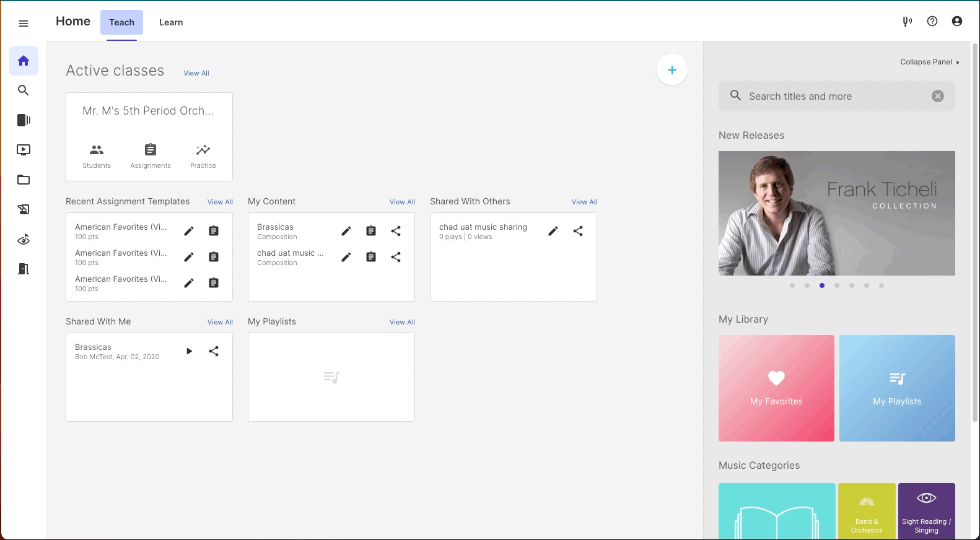980x540 pixels.
Task: Open Students for Mr. M's 5th Period
Action: click(97, 156)
